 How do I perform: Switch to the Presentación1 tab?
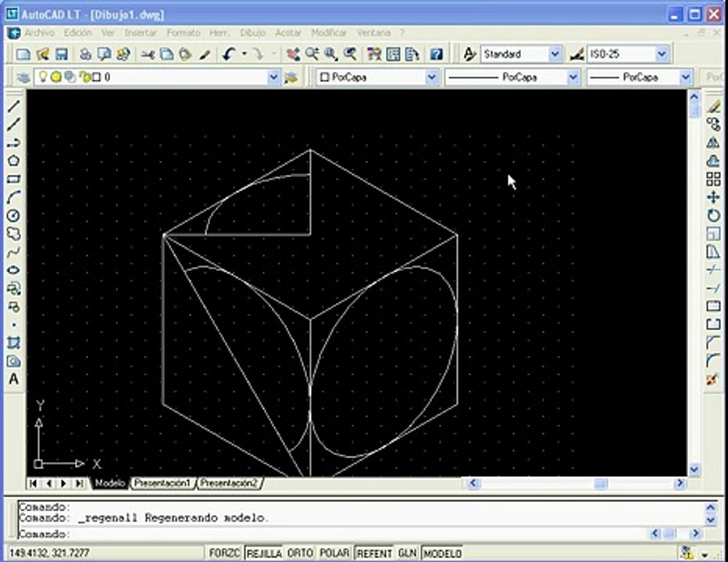pos(162,483)
